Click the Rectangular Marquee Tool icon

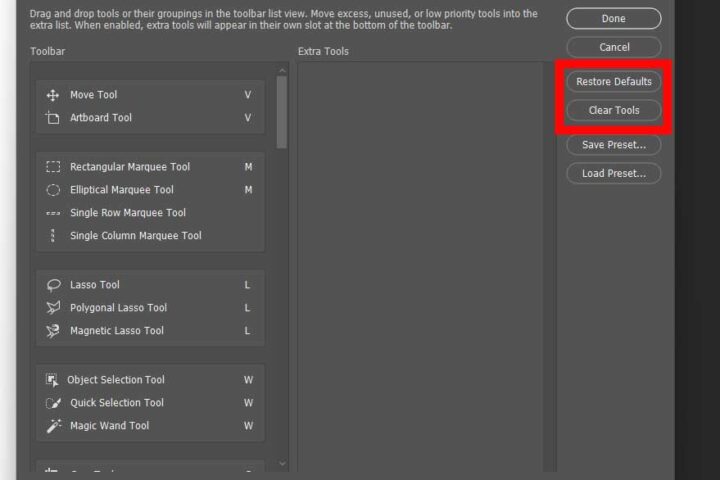(x=53, y=167)
